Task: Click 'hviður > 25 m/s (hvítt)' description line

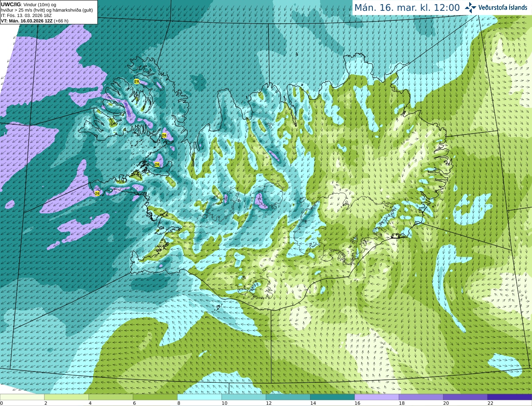Action: pyautogui.click(x=47, y=10)
